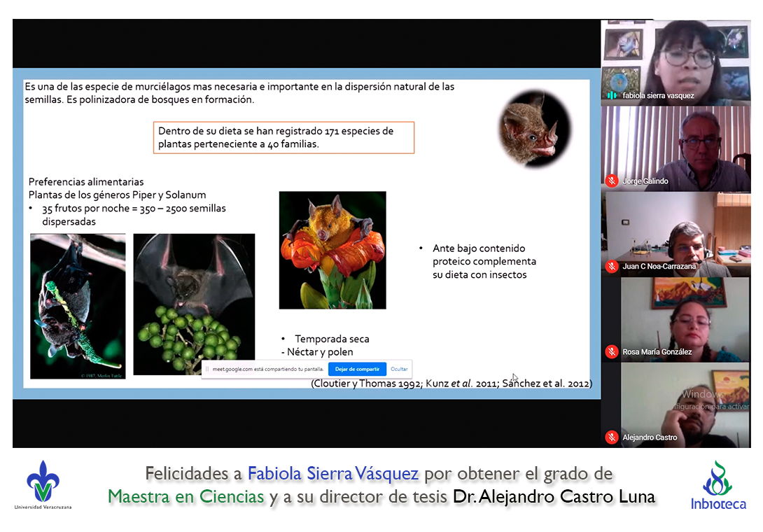Click the round bat portrait on the slide
The height and width of the screenshot is (532, 763).
[534, 130]
